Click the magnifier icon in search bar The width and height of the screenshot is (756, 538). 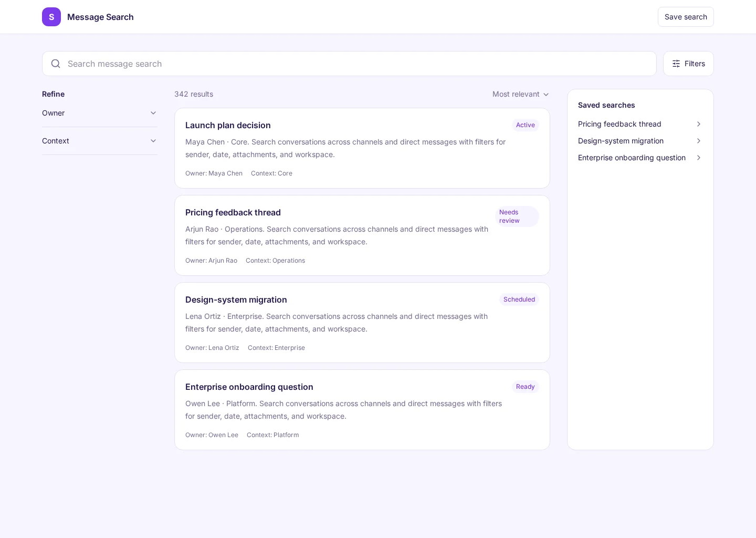tap(56, 64)
